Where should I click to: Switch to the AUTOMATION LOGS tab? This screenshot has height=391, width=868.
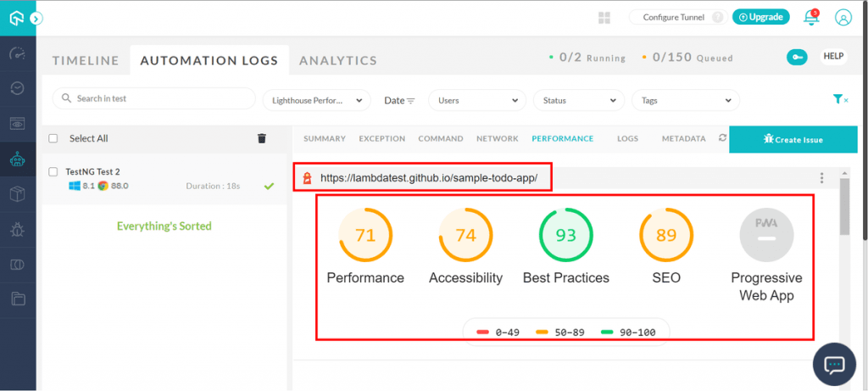[209, 60]
